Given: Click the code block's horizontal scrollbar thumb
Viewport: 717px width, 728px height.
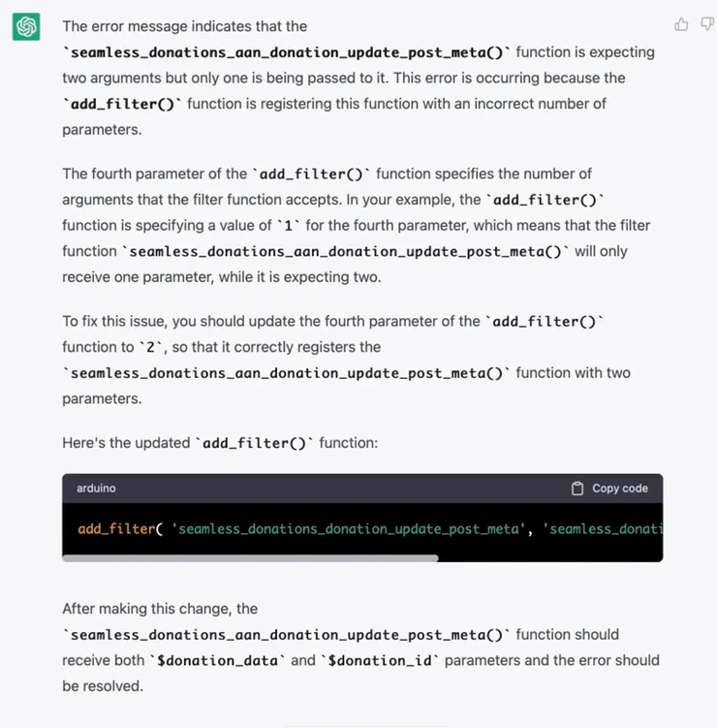Looking at the screenshot, I should click(250, 558).
